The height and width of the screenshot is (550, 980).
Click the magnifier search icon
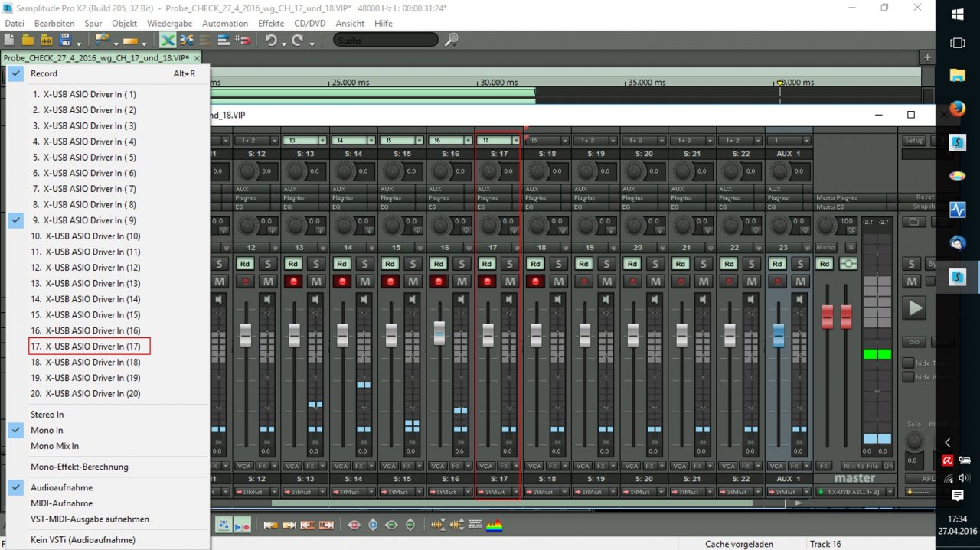pyautogui.click(x=452, y=40)
